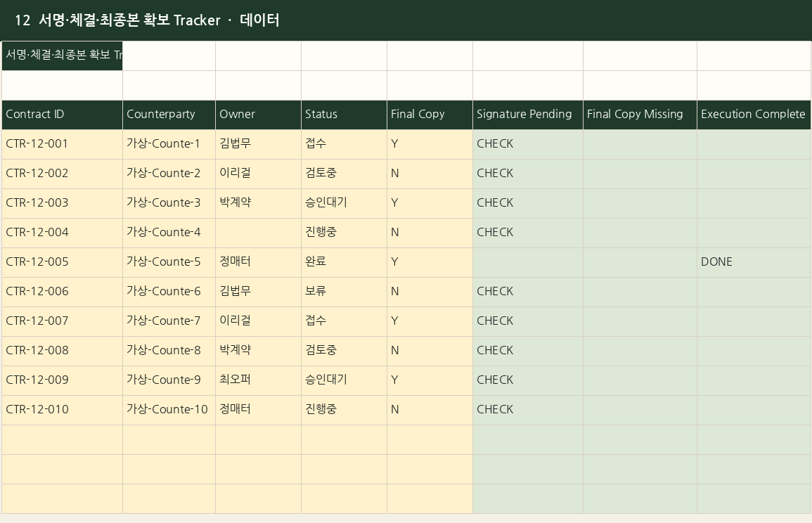Click the CTR-12-009 contract ID cell
Image resolution: width=812 pixels, height=523 pixels.
click(x=62, y=380)
